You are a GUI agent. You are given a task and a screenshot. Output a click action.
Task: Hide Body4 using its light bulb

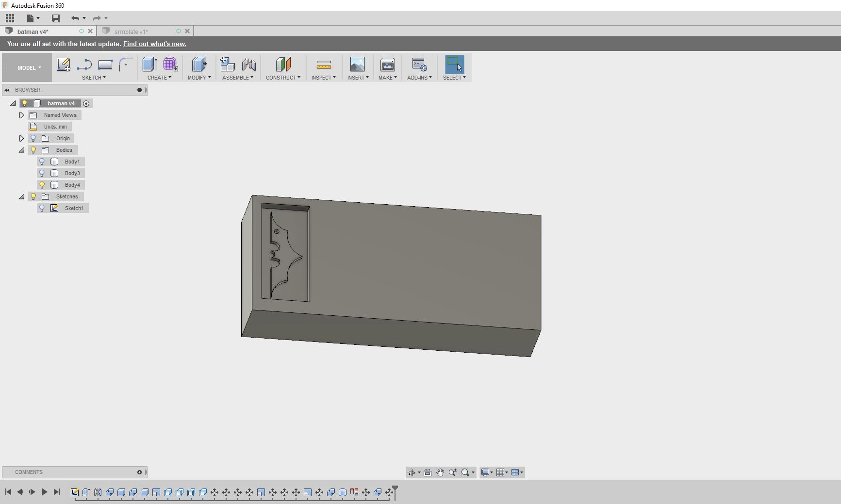[x=42, y=185]
